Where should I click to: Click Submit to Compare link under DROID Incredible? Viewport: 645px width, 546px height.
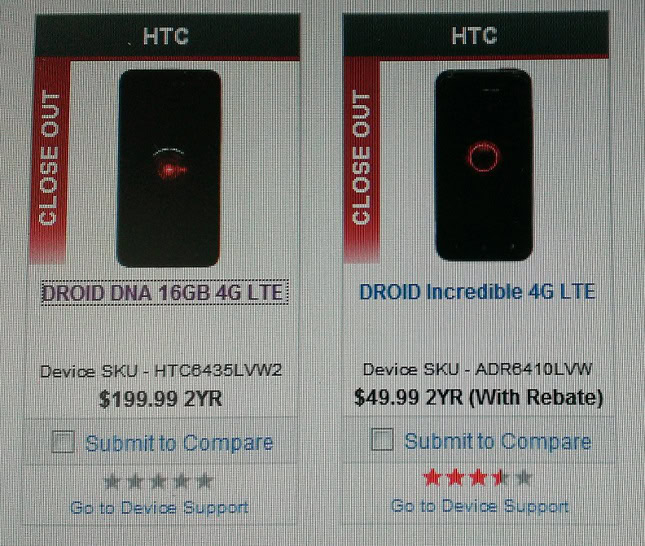(x=498, y=441)
